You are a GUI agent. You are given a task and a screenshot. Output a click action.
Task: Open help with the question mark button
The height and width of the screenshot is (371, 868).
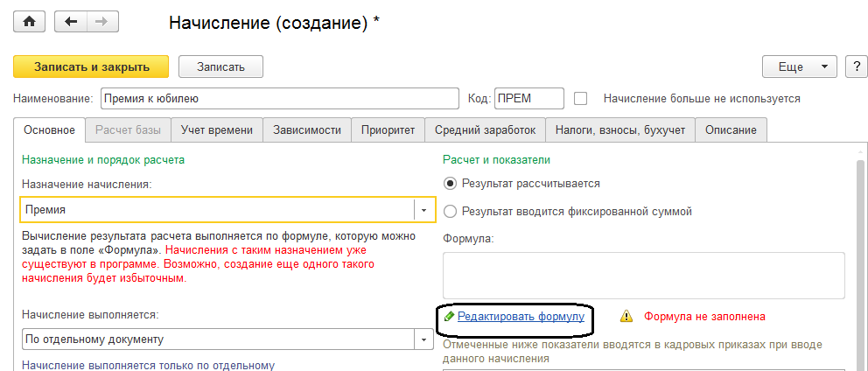855,66
